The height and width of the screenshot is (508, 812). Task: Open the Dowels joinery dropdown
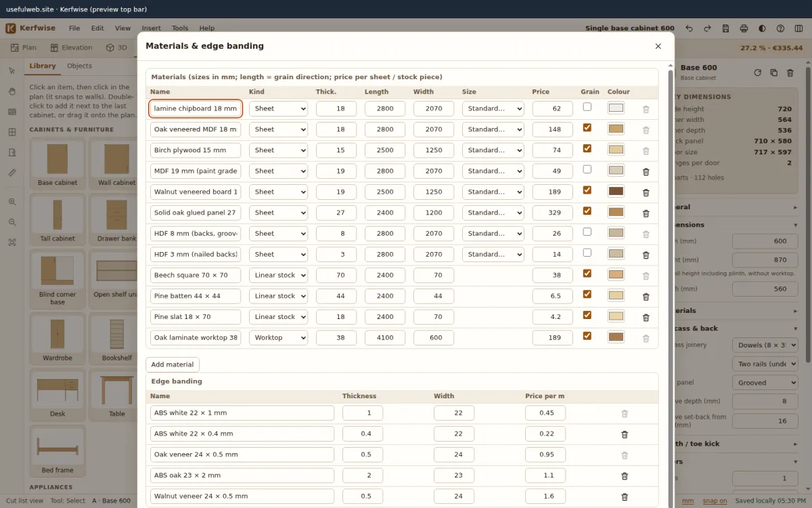(765, 345)
